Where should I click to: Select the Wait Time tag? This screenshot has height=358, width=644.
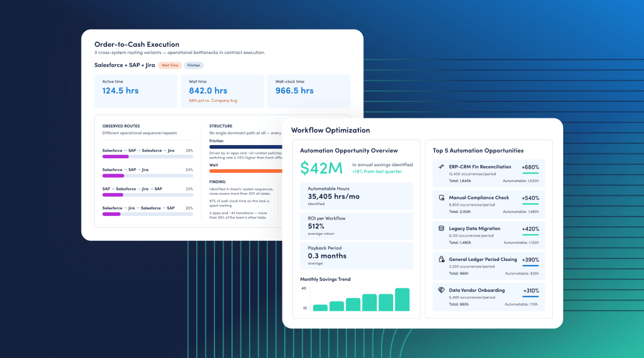(x=170, y=65)
